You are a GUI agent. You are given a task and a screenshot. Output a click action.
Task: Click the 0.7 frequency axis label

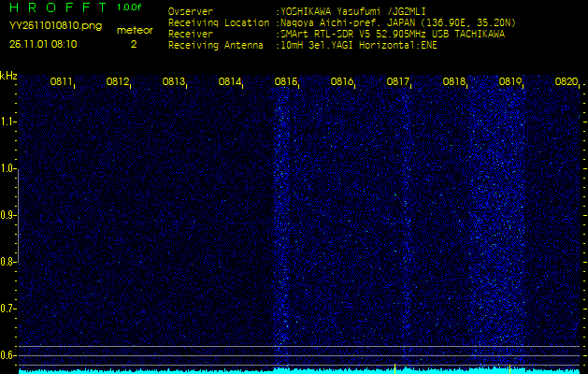click(x=7, y=309)
